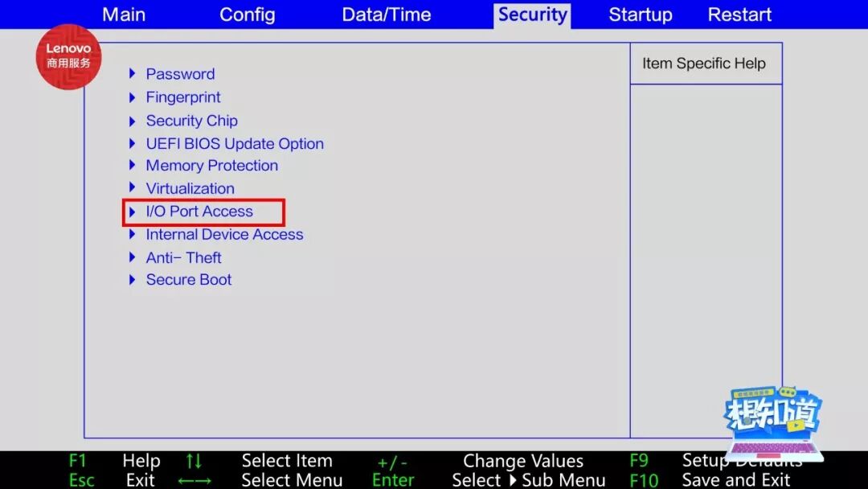This screenshot has width=868, height=489.
Task: Expand the arrow beside Virtualization
Action: (x=133, y=188)
